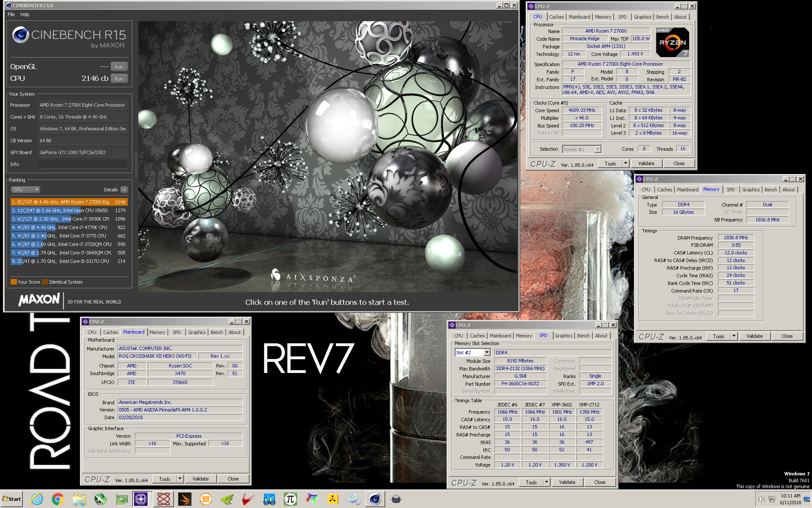Open the Tools dropdown arrow in CPU-Z

[x=626, y=163]
